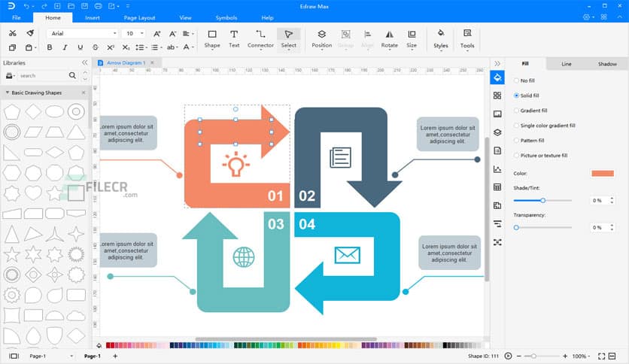Screen dimensions: 629x364
Task: Select the Gradient fill option
Action: [x=530, y=111]
